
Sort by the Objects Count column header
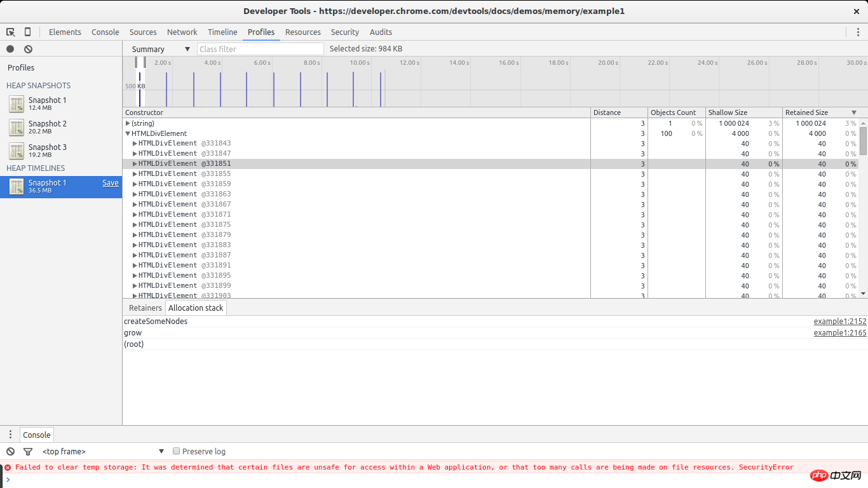[677, 112]
